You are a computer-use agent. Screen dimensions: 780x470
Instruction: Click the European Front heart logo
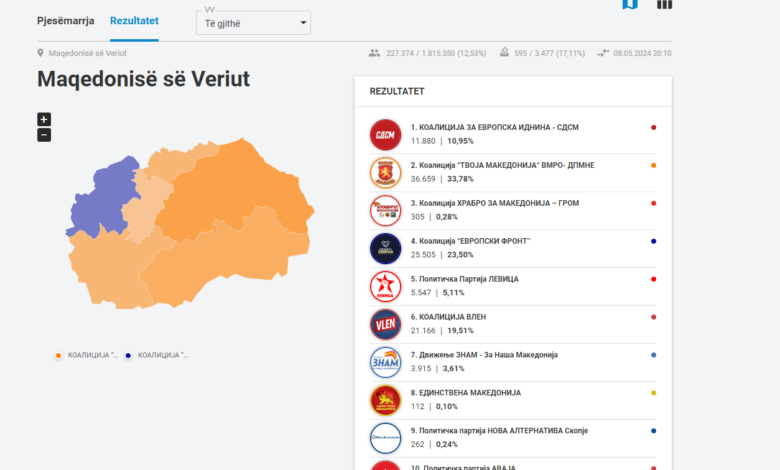pyautogui.click(x=385, y=248)
